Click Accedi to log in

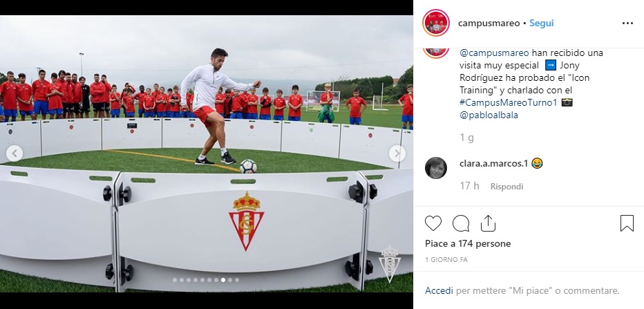point(439,291)
